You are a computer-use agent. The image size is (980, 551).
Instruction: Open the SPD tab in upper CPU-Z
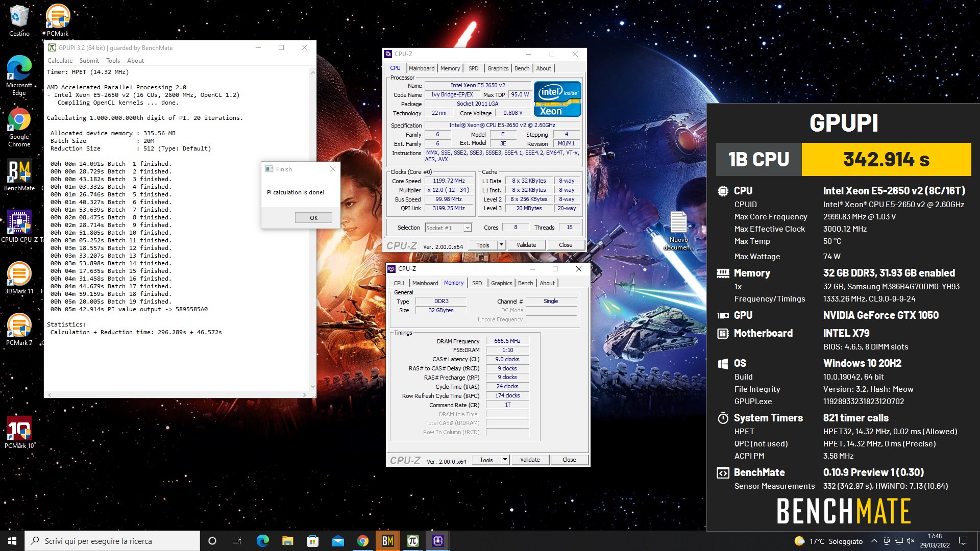point(474,68)
